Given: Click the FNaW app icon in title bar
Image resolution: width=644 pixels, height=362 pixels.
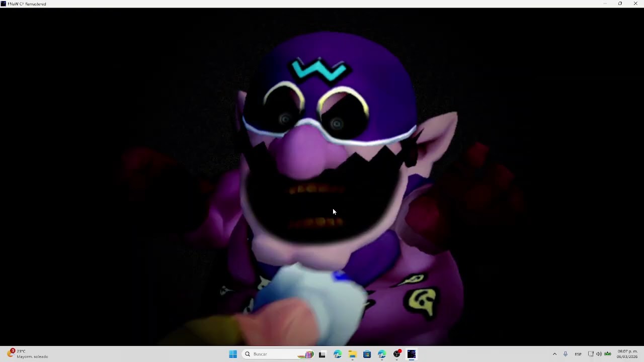Looking at the screenshot, I should pyautogui.click(x=4, y=4).
